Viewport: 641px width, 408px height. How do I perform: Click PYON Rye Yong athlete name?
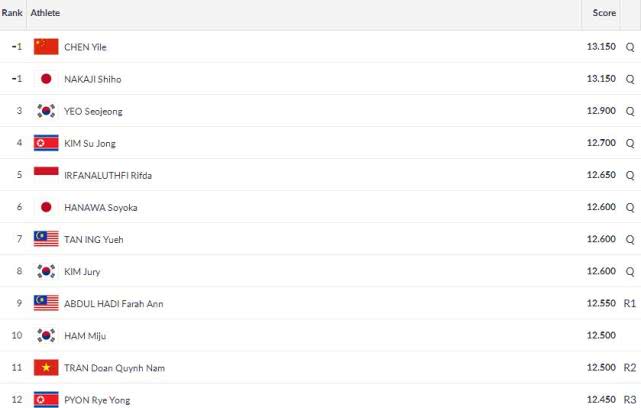click(97, 400)
